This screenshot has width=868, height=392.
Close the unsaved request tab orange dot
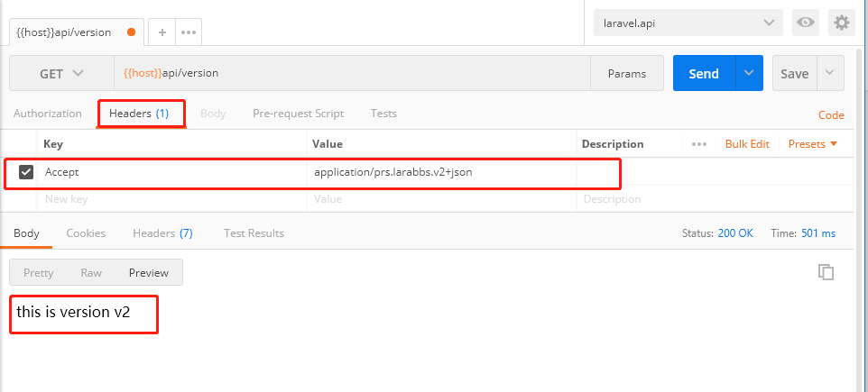132,32
